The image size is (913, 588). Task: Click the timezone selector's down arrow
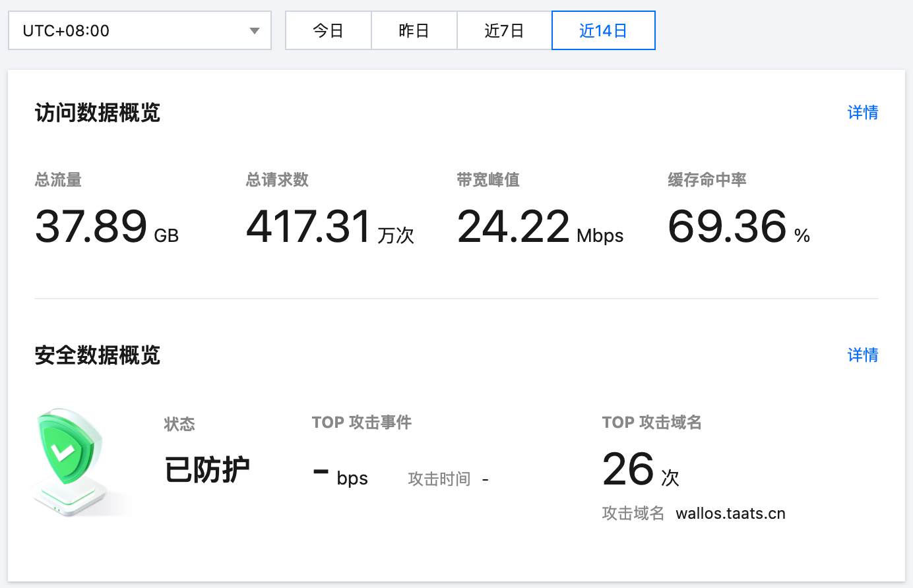coord(255,31)
